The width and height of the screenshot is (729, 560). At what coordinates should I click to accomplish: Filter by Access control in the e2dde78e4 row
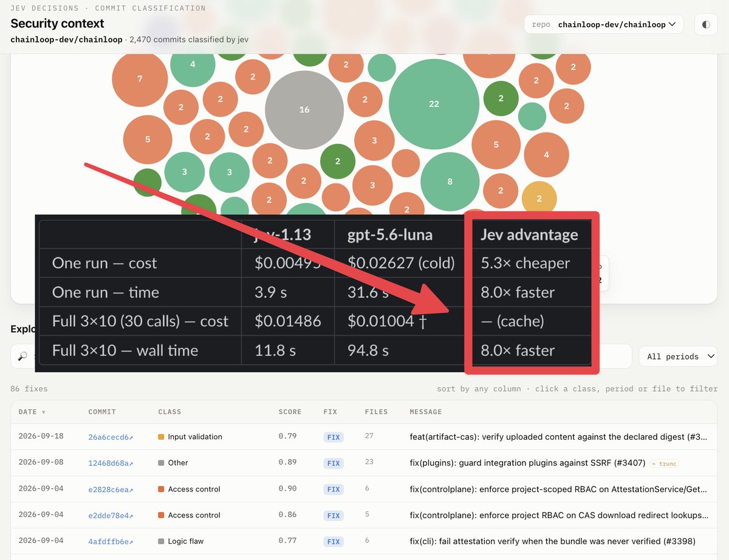tap(194, 515)
